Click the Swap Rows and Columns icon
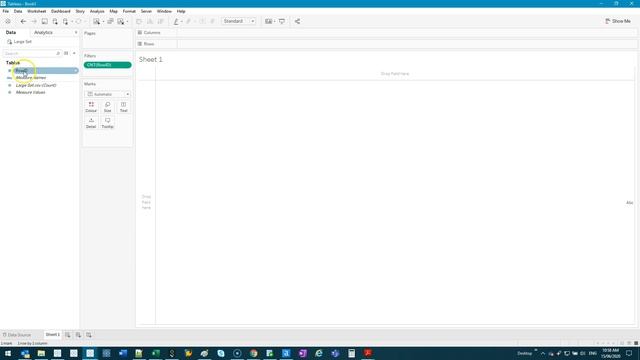The height and width of the screenshot is (360, 640). (139, 21)
